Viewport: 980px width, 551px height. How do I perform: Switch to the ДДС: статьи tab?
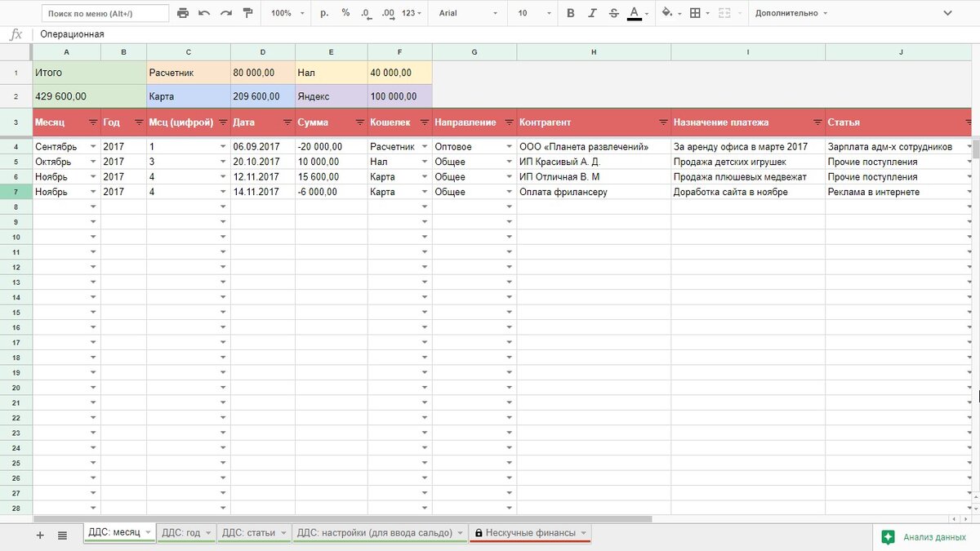[254, 533]
